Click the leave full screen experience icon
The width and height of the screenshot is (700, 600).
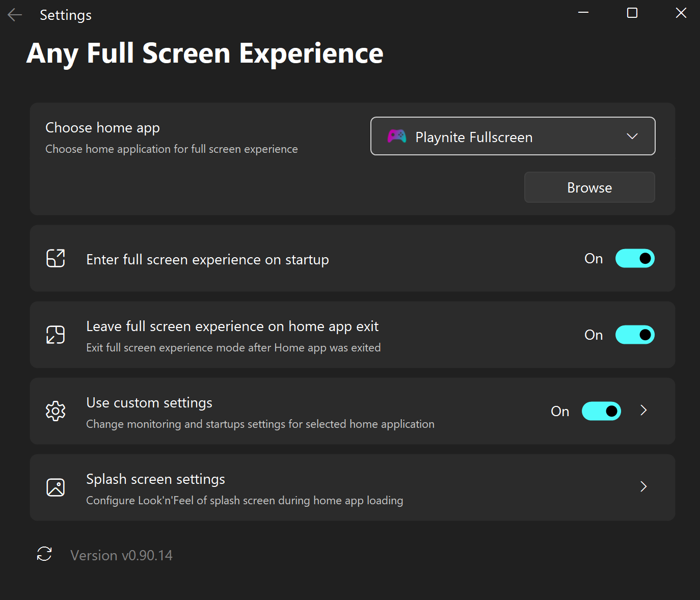tap(56, 335)
